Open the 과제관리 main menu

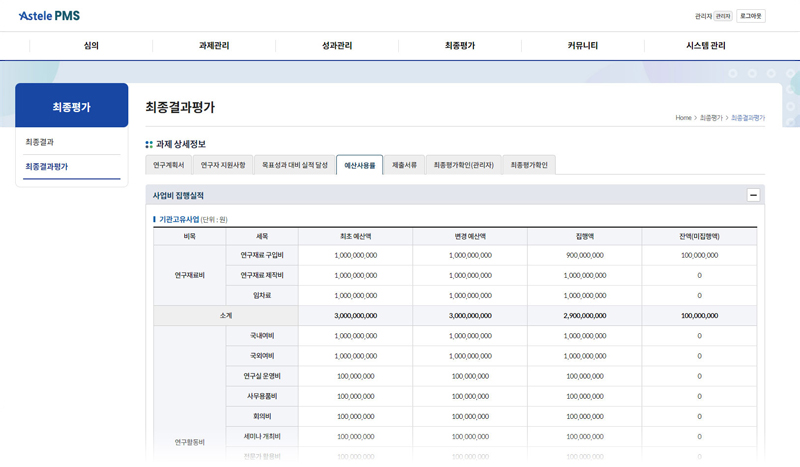tap(214, 46)
